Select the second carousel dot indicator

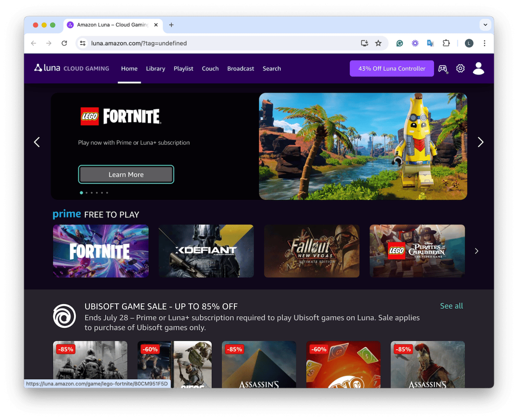tap(86, 193)
